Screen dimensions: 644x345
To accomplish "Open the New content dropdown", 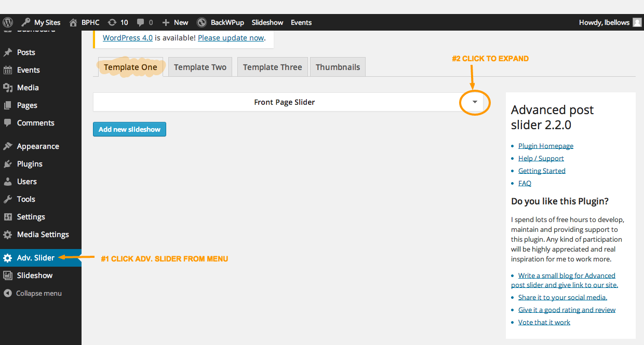I will [x=175, y=22].
